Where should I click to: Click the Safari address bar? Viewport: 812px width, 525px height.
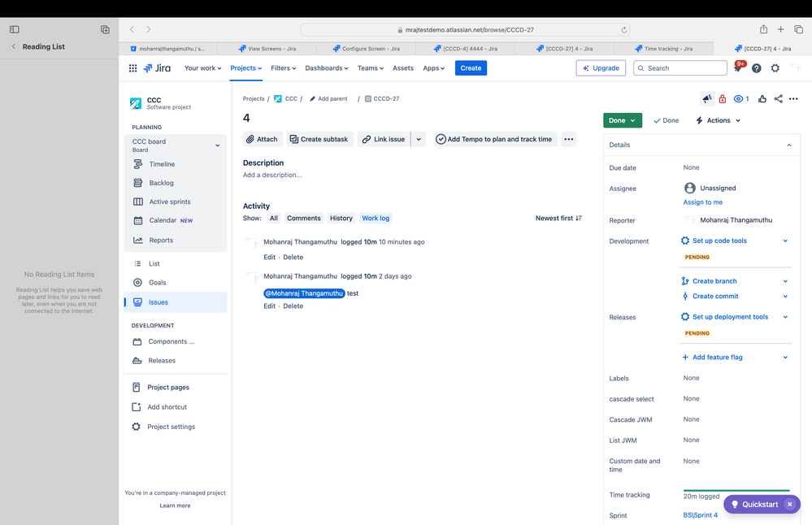[466, 30]
